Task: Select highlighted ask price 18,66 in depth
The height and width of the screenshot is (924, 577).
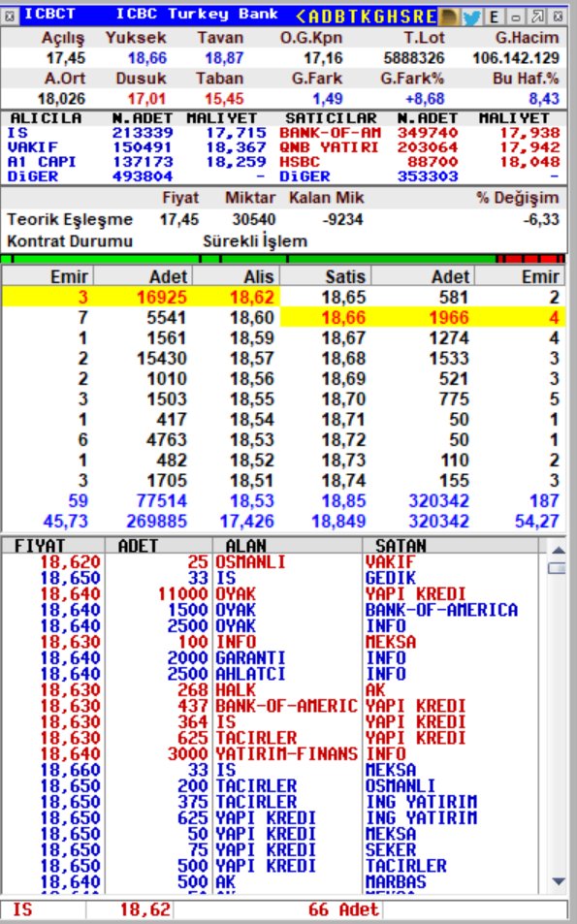Action: tap(343, 318)
